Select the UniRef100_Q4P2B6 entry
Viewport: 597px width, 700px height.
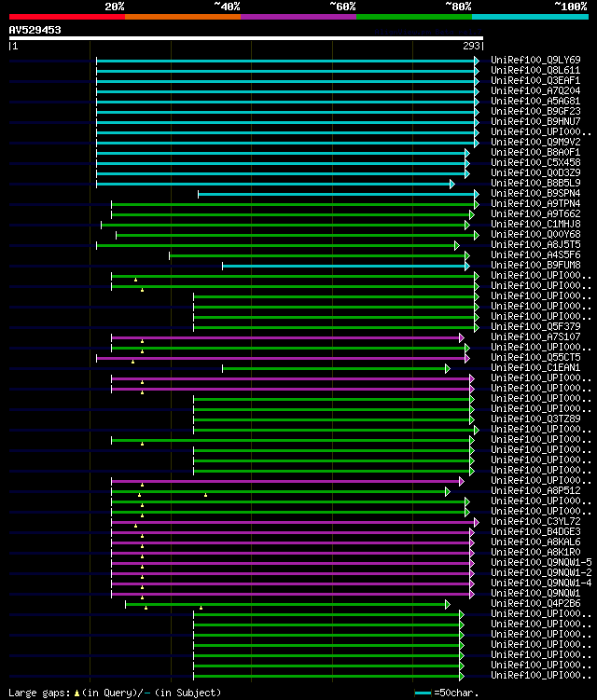point(535,604)
